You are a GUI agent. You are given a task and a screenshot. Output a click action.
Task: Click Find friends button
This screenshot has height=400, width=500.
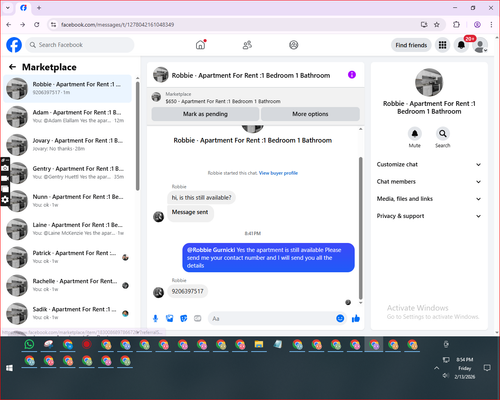click(411, 45)
